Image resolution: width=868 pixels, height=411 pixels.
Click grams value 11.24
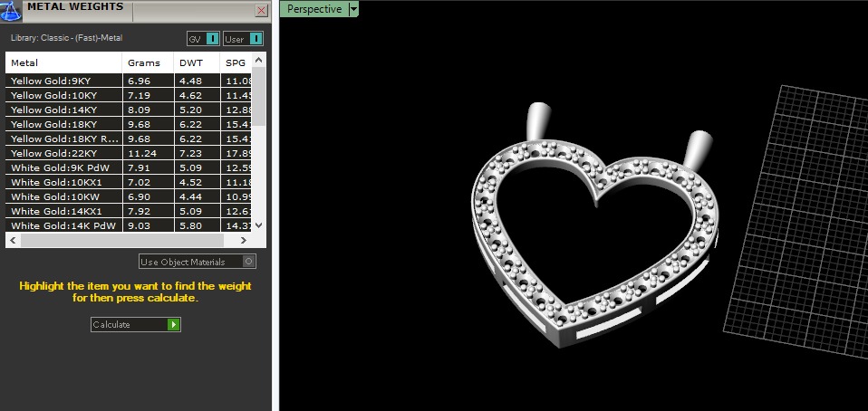pyautogui.click(x=141, y=153)
